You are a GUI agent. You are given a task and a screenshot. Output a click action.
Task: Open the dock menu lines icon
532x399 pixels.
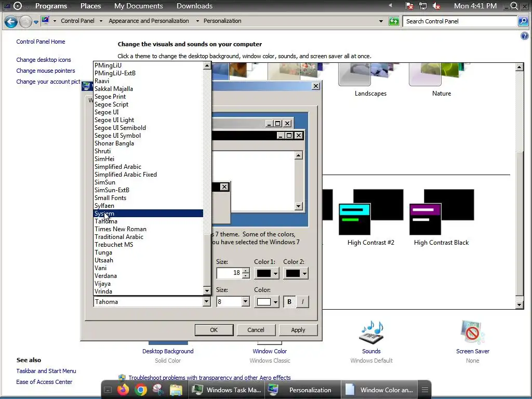(x=424, y=390)
